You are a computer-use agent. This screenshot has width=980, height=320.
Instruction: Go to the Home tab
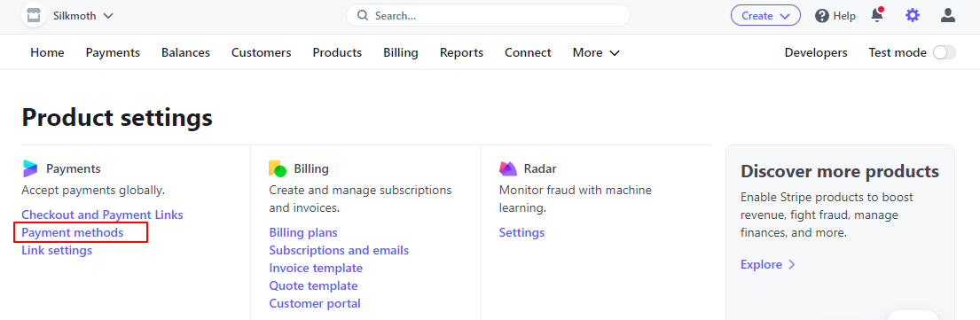tap(48, 53)
